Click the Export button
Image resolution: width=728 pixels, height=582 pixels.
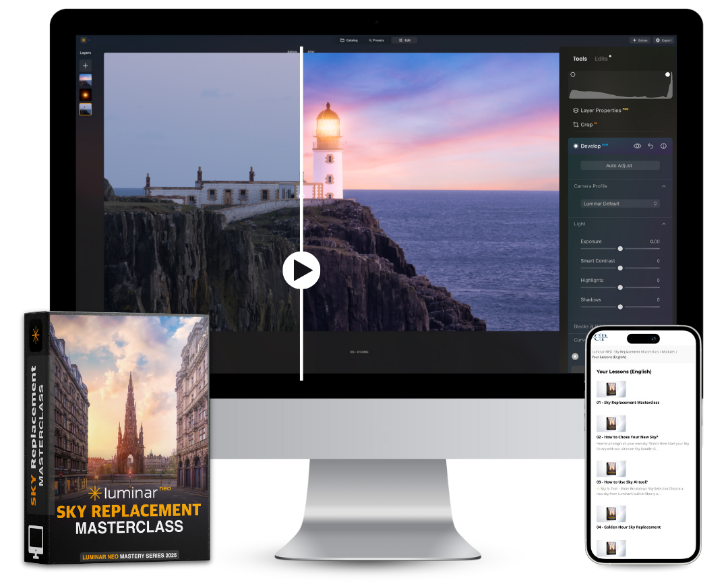point(664,40)
